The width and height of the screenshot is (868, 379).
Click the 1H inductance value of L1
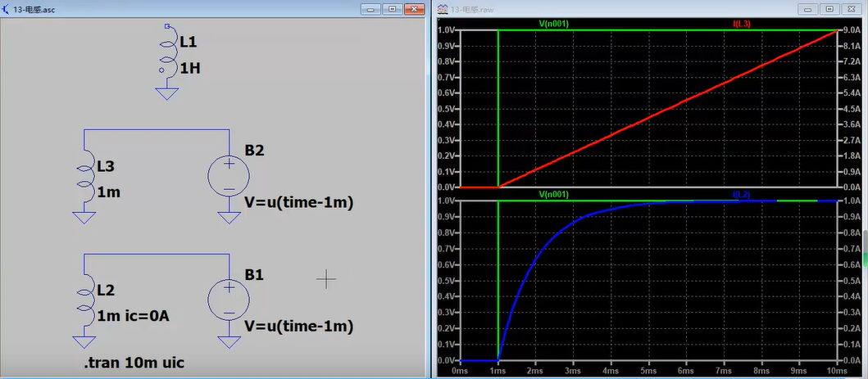[190, 69]
